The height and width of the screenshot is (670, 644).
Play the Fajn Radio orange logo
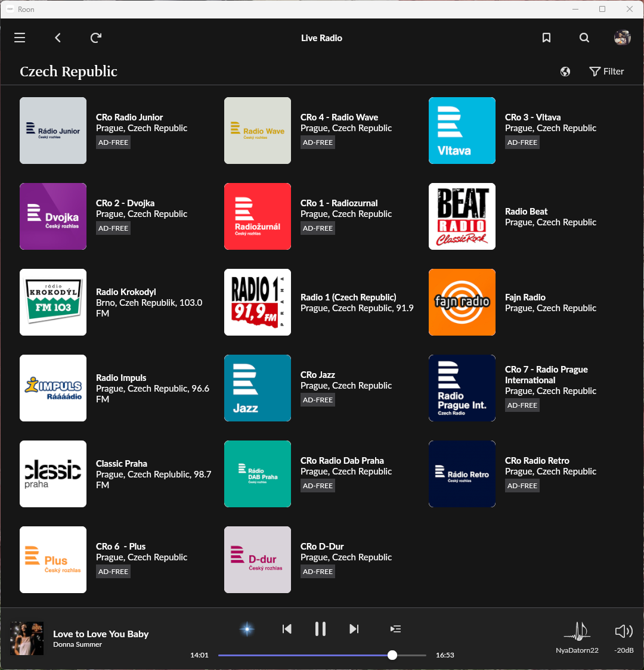462,302
